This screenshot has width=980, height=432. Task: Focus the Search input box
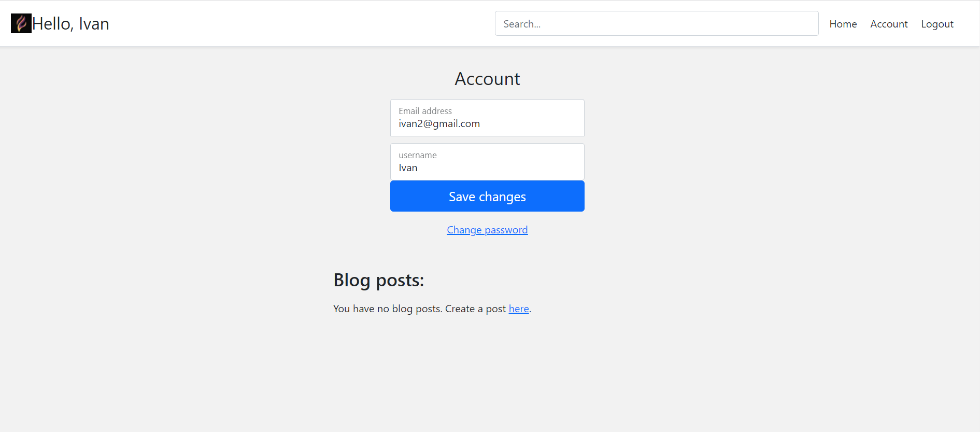coord(657,23)
